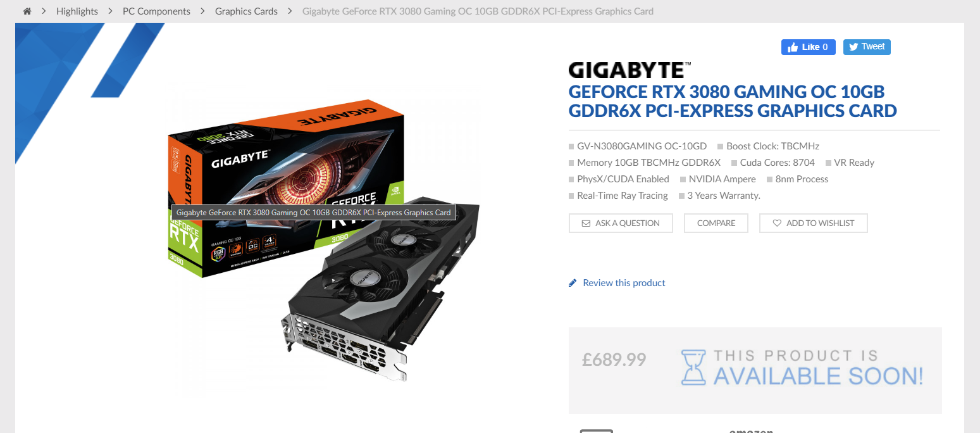Click the Gigabyte brand logo
The height and width of the screenshot is (433, 980).
coord(630,70)
